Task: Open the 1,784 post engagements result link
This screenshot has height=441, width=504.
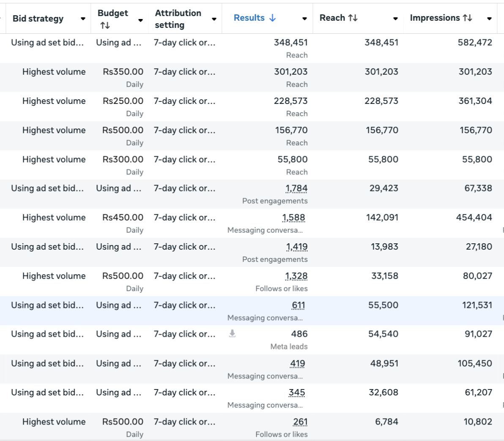Action: (296, 188)
